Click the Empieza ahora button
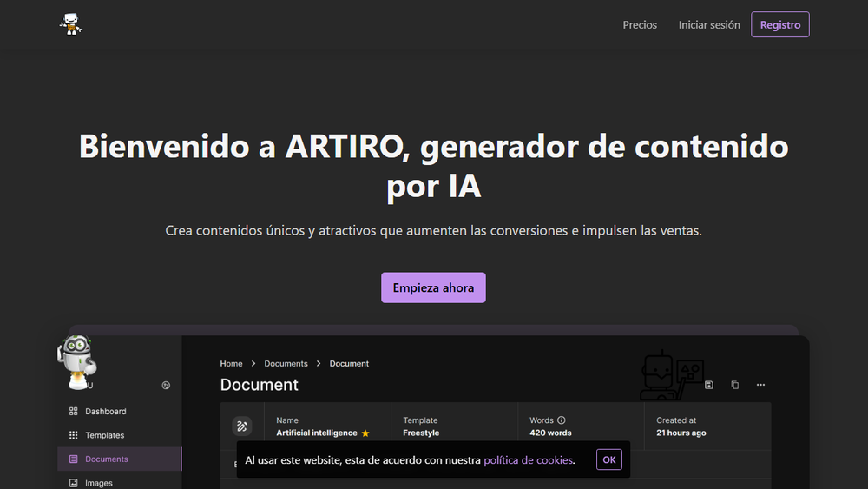This screenshot has width=868, height=489. (x=433, y=287)
